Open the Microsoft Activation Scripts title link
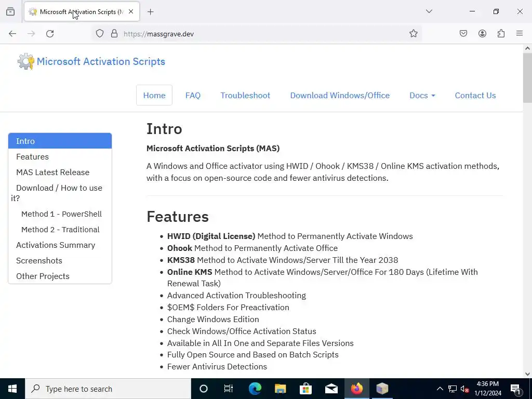This screenshot has height=399, width=532. pos(101,61)
